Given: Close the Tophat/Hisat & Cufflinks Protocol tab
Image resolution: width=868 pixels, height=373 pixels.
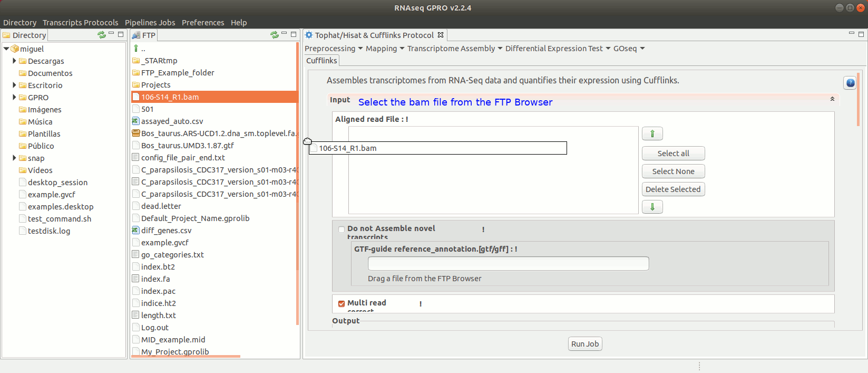Looking at the screenshot, I should [x=441, y=35].
